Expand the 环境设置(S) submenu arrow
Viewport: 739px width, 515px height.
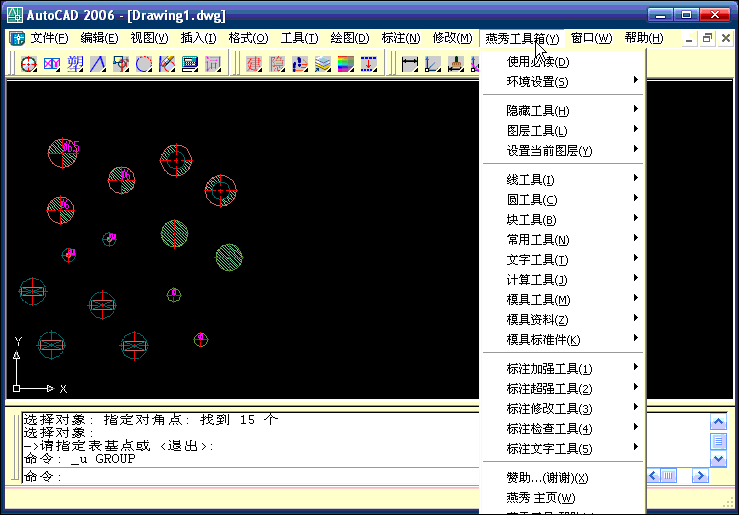635,80
